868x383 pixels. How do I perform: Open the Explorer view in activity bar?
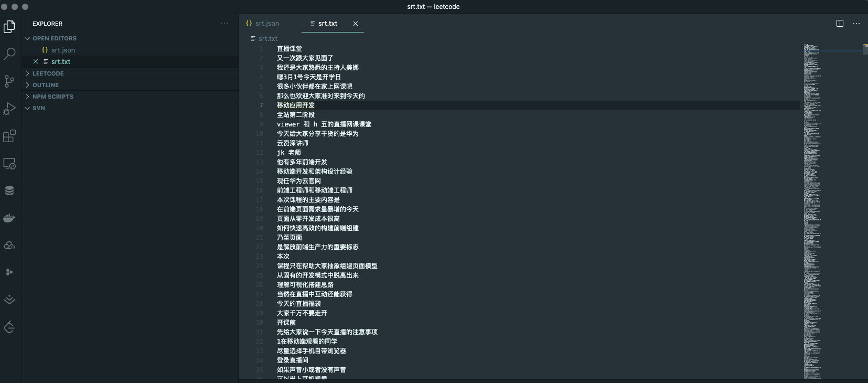coord(9,26)
